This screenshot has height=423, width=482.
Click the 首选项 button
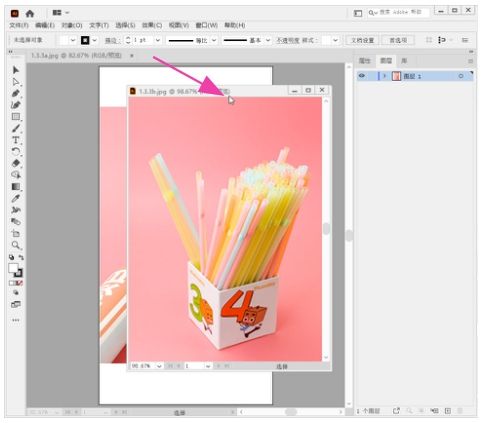[398, 40]
